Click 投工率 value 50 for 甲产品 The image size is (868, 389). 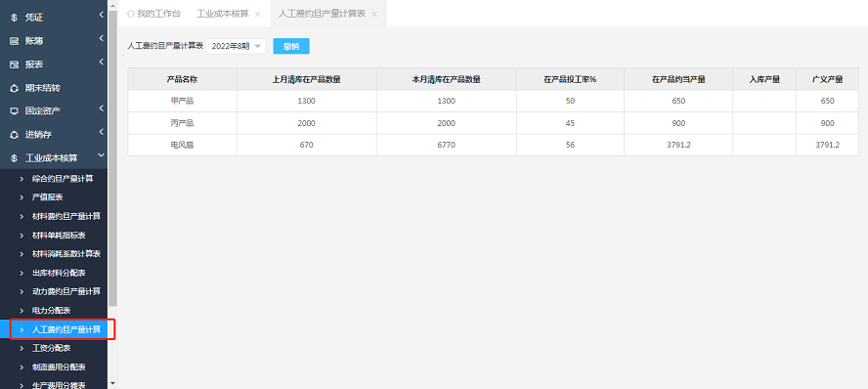570,102
